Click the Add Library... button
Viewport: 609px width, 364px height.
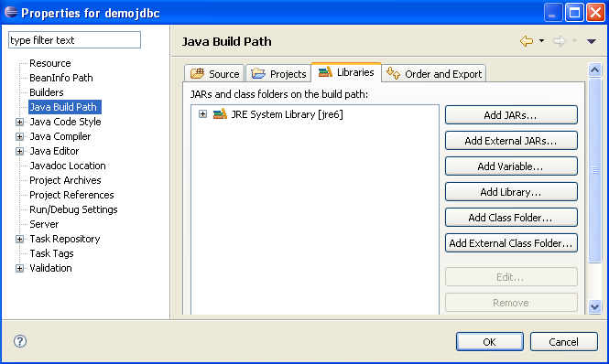[511, 192]
